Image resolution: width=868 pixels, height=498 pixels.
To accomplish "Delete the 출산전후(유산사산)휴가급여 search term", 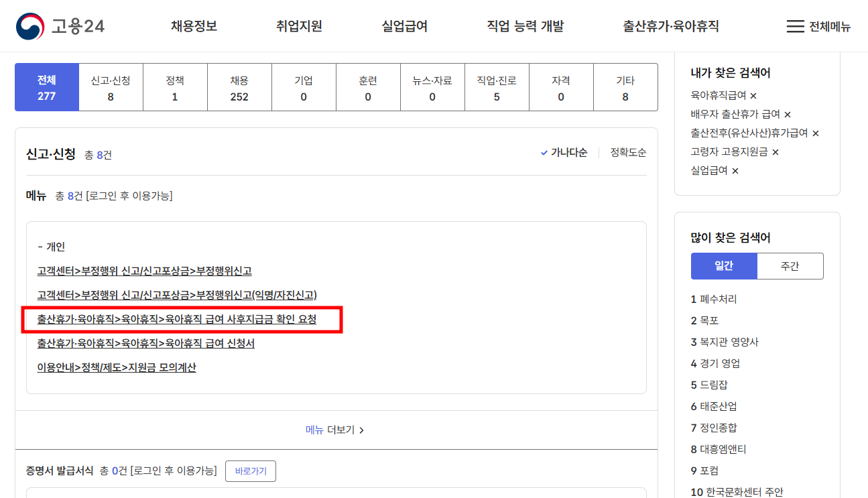I will pyautogui.click(x=814, y=133).
